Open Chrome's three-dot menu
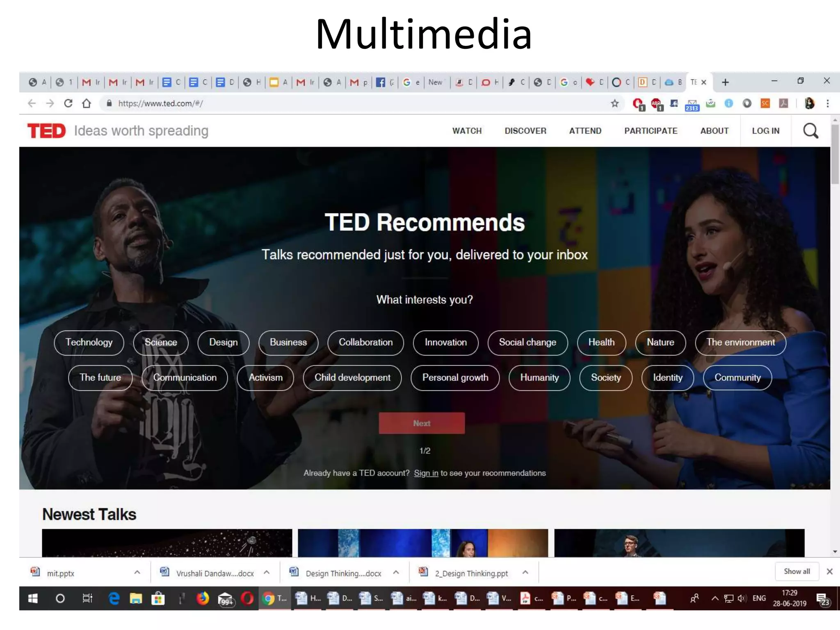This screenshot has height=630, width=840. 828,103
